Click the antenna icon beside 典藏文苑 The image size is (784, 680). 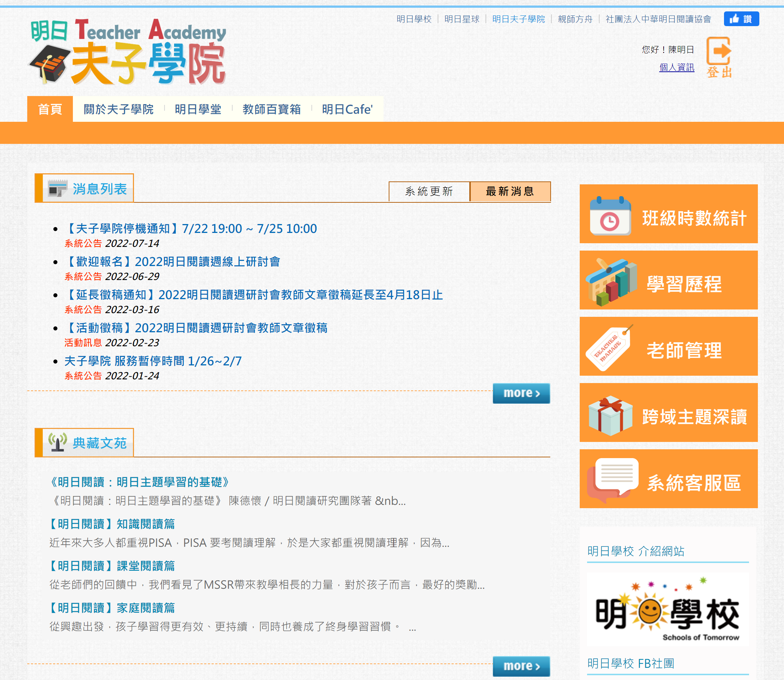[57, 442]
